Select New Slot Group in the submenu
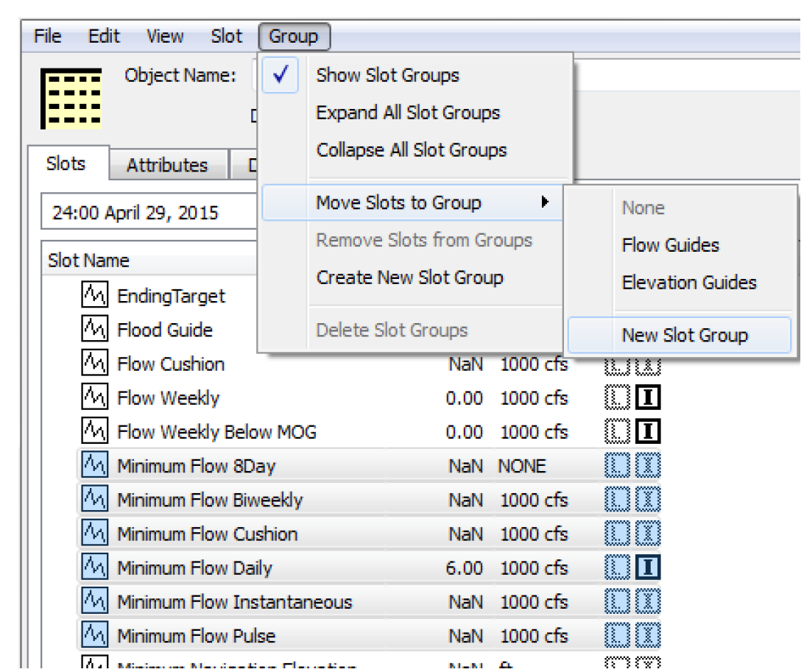This screenshot has height=672, width=804. click(x=685, y=336)
